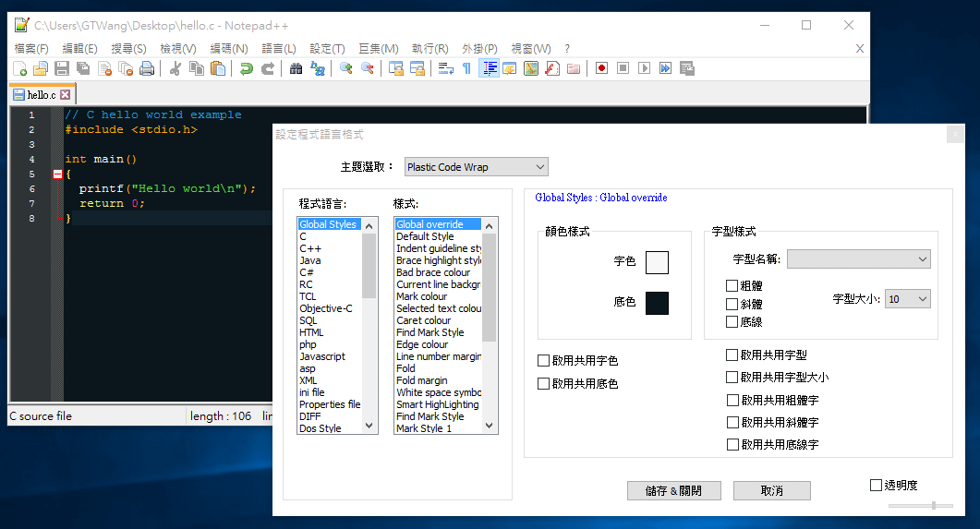
Task: Click the Replace toolbar icon
Action: pos(318,68)
